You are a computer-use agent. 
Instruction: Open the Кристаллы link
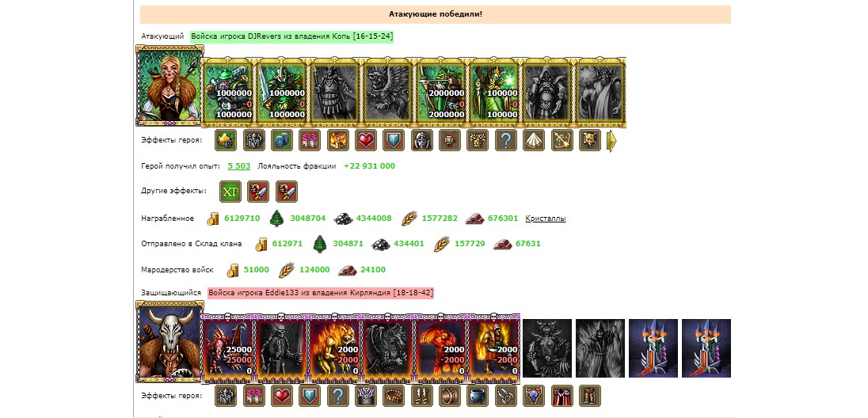[x=545, y=218]
